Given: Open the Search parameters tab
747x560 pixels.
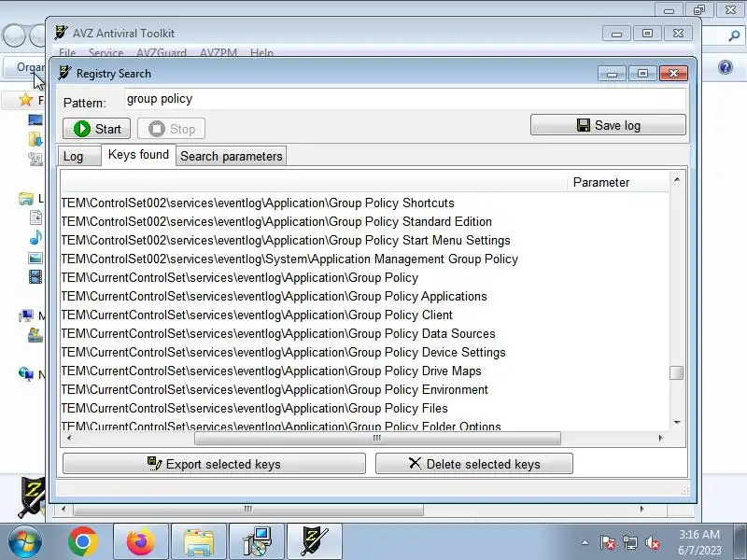Looking at the screenshot, I should point(231,156).
